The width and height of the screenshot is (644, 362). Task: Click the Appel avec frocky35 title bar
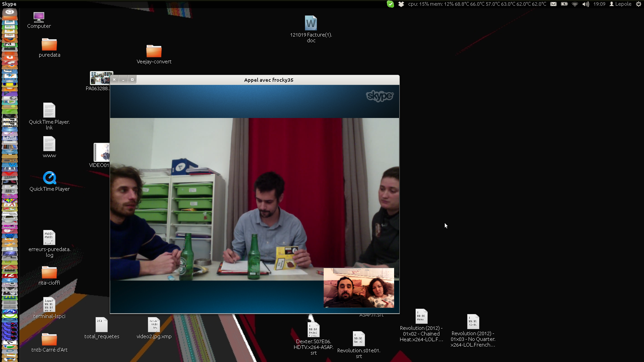tap(268, 80)
